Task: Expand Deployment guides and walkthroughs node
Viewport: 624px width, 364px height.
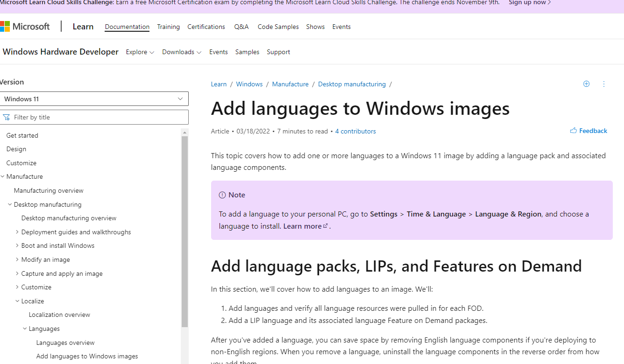Action: point(17,232)
